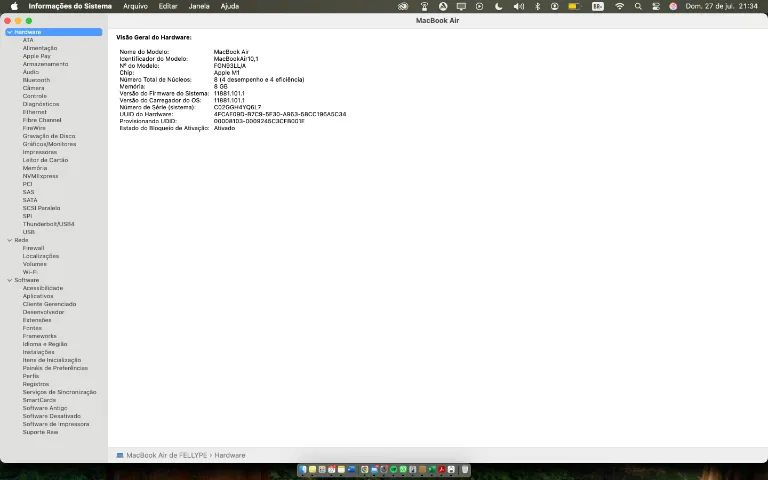Click the battery status icon

597,6
